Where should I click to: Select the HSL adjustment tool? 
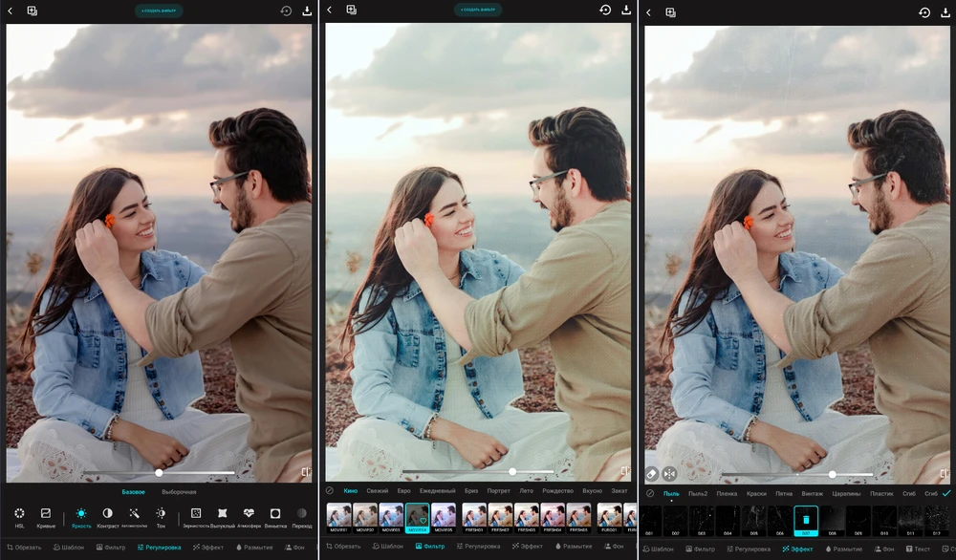pos(19,514)
